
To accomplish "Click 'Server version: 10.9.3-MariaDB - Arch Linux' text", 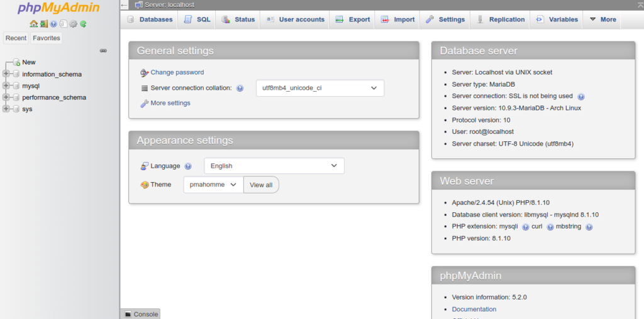I will tap(516, 108).
